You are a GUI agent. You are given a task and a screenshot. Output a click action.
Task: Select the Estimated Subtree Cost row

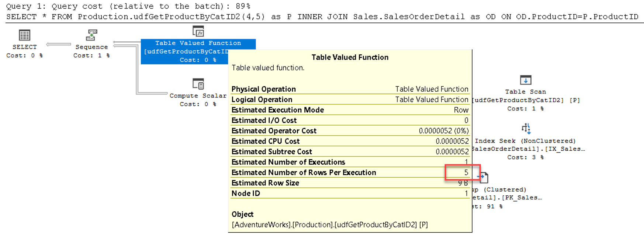(350, 152)
